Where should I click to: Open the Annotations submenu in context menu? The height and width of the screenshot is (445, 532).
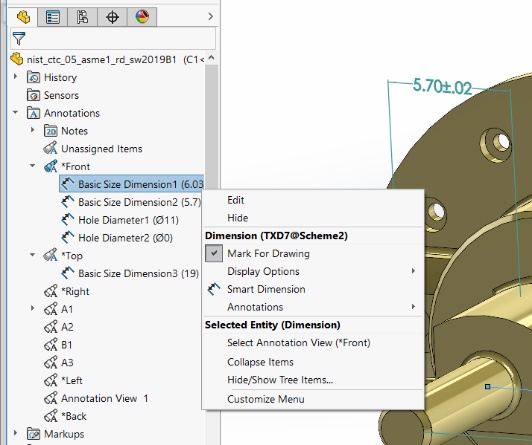[x=313, y=307]
